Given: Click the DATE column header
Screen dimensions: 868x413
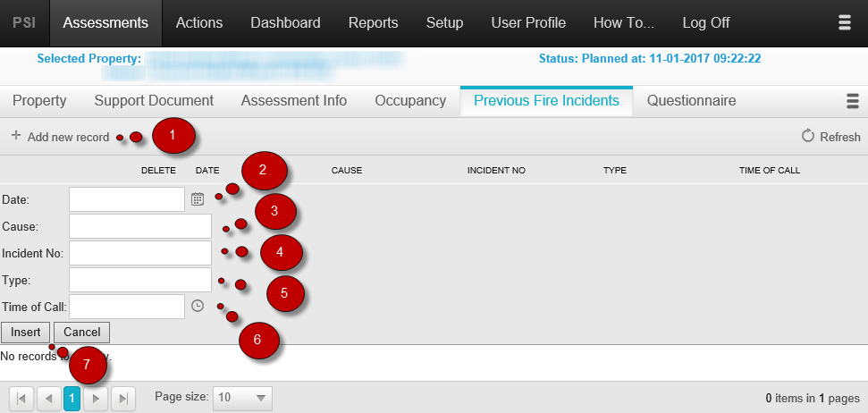Looking at the screenshot, I should pos(207,171).
